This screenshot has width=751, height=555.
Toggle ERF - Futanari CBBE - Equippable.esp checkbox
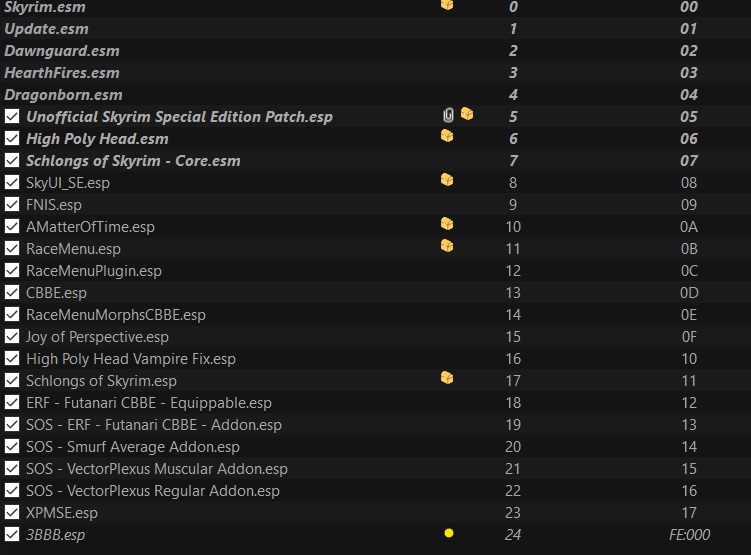tap(12, 403)
